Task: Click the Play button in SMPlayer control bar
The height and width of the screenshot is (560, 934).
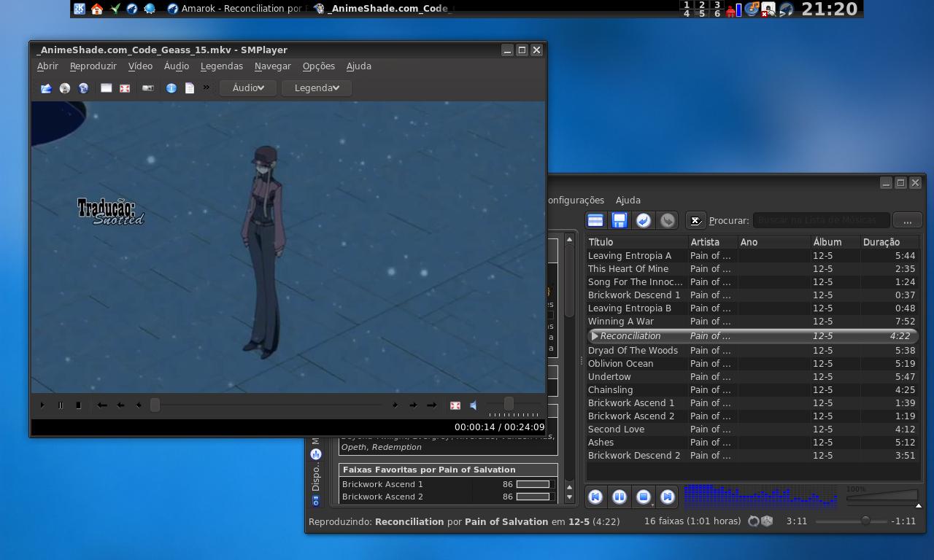Action: [x=42, y=405]
